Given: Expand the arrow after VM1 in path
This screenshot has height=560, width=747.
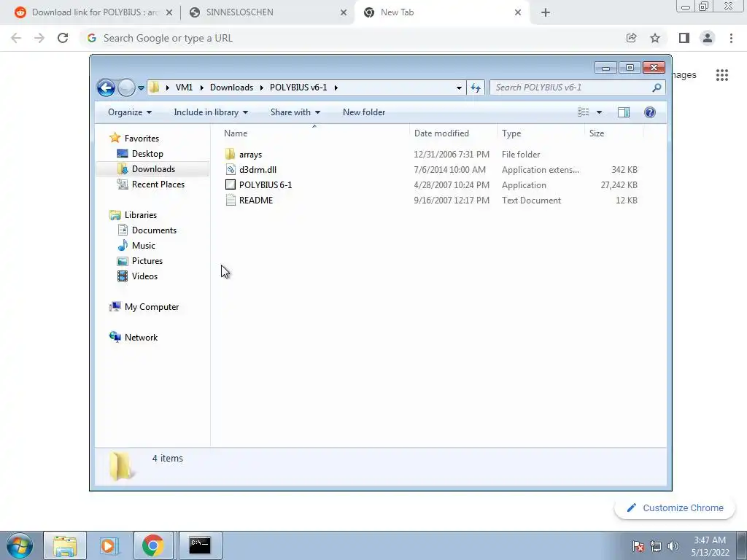Looking at the screenshot, I should pyautogui.click(x=201, y=87).
